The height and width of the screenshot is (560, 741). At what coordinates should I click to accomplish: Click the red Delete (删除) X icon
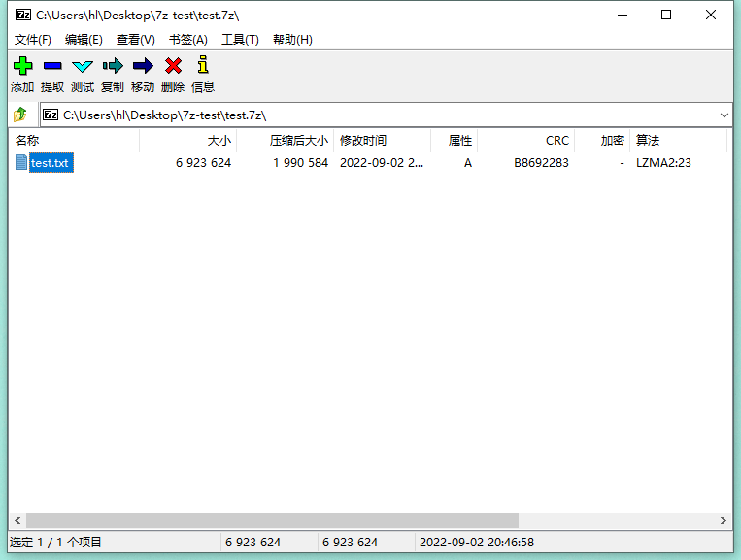[173, 66]
